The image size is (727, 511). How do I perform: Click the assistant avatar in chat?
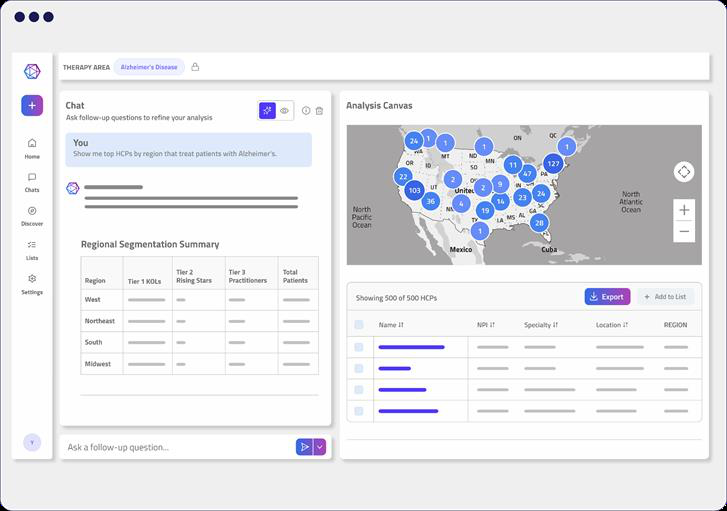click(73, 188)
